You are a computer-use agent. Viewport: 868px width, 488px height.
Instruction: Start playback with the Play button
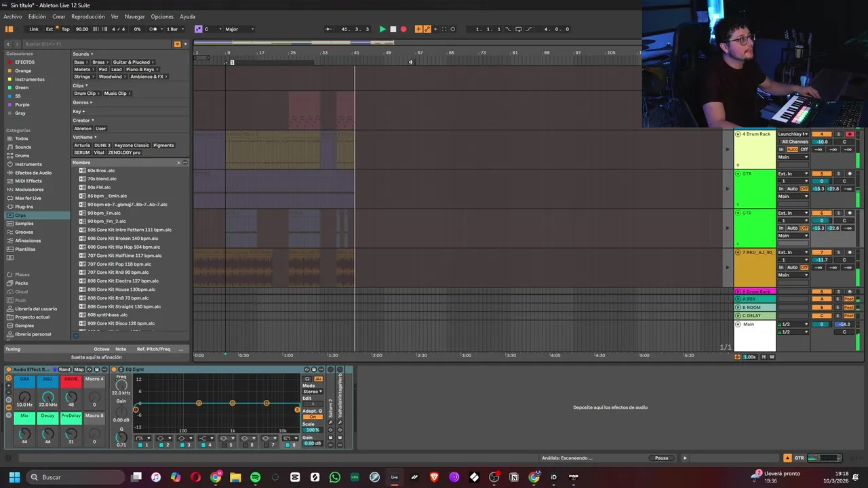(x=382, y=29)
